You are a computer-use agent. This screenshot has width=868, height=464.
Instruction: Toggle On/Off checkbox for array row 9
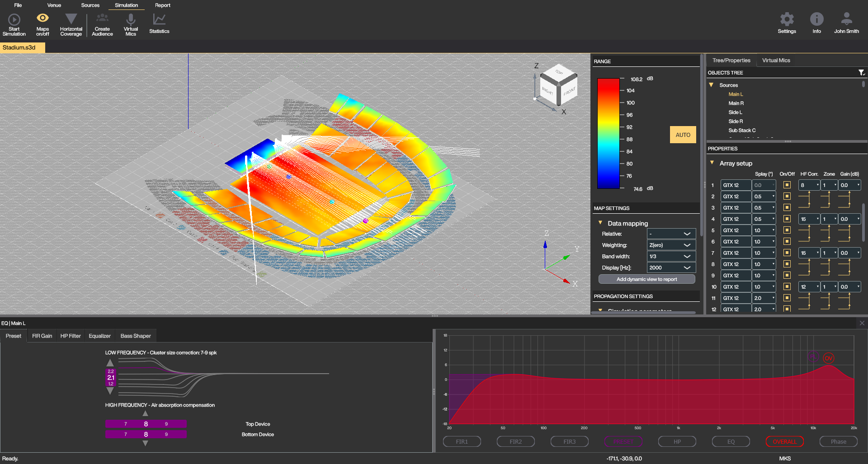pos(787,276)
